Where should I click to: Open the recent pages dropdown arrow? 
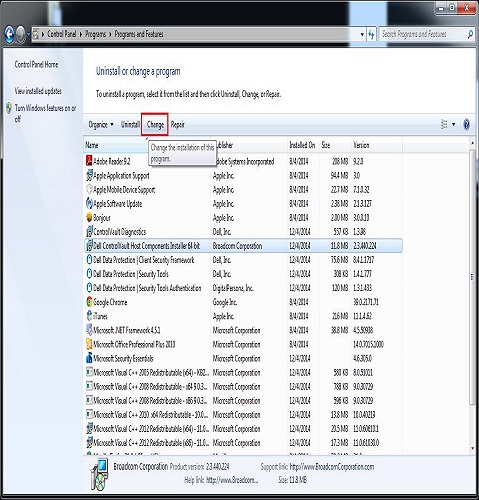(x=29, y=34)
